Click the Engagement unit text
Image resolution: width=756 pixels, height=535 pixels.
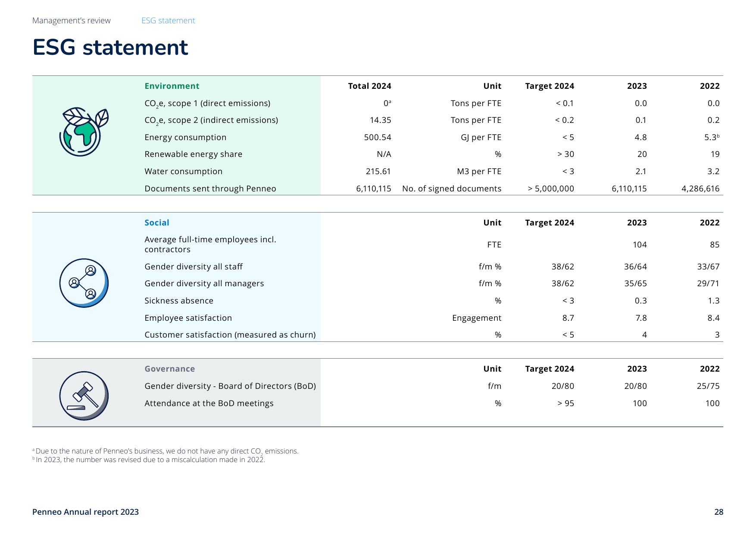[x=477, y=318]
